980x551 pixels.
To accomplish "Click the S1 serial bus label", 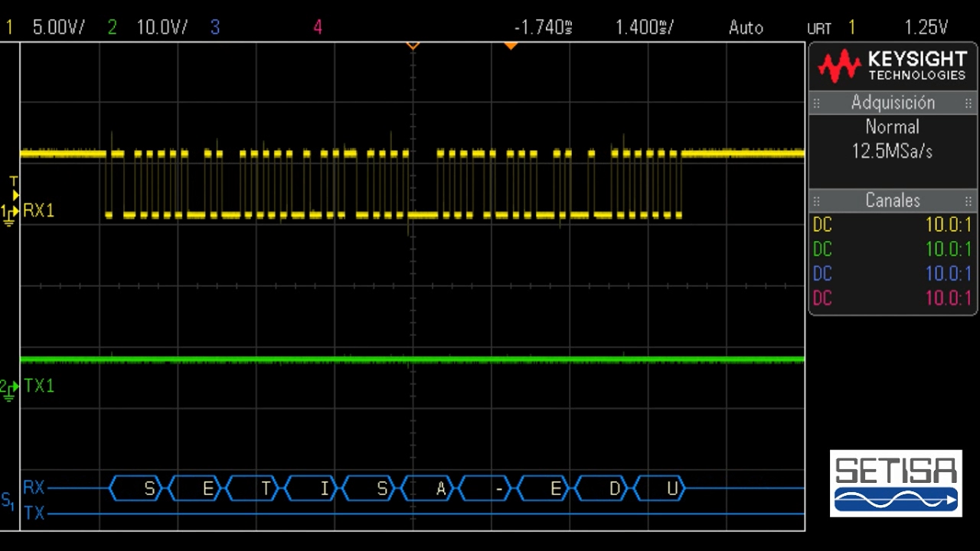I will pos(8,502).
